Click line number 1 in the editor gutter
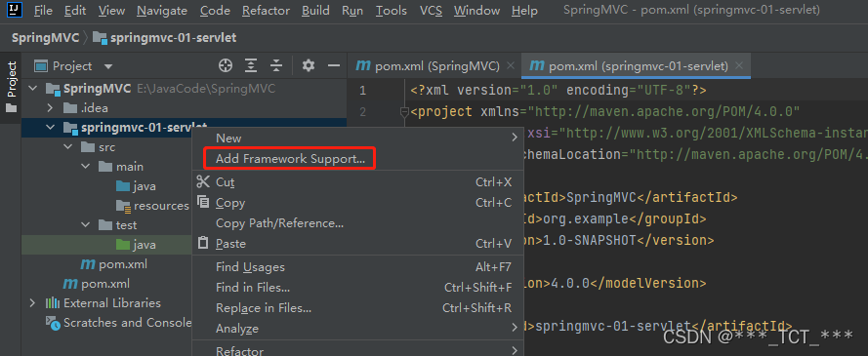The height and width of the screenshot is (356, 868). pos(362,91)
